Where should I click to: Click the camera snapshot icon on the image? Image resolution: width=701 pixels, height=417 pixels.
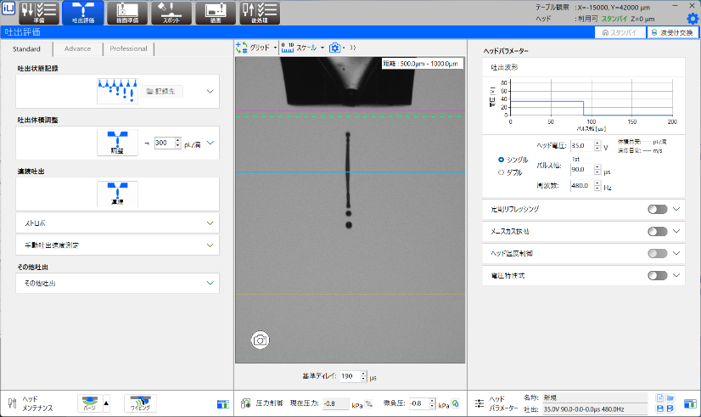coord(259,340)
